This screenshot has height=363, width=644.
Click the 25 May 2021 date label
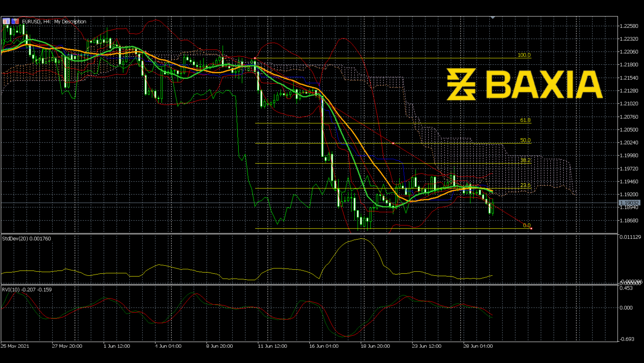15,346
